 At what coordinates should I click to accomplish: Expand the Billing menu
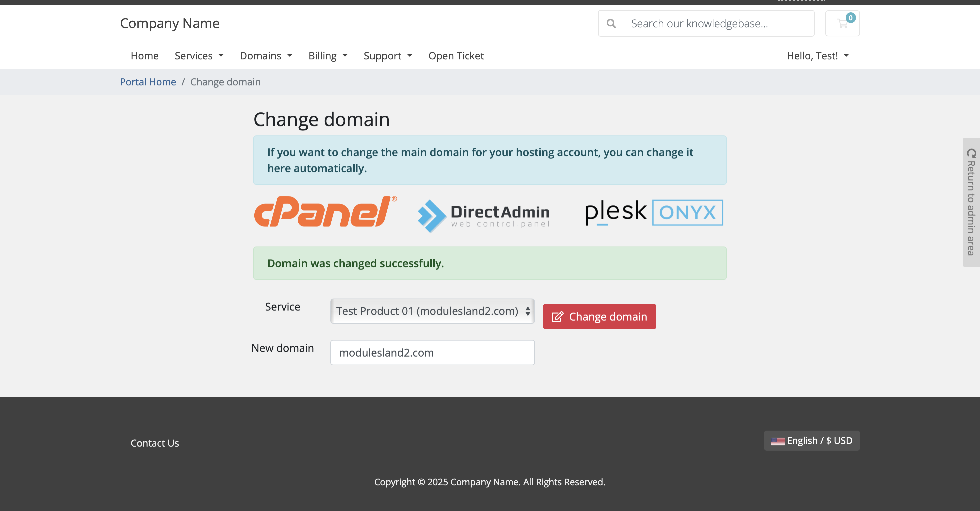coord(328,56)
